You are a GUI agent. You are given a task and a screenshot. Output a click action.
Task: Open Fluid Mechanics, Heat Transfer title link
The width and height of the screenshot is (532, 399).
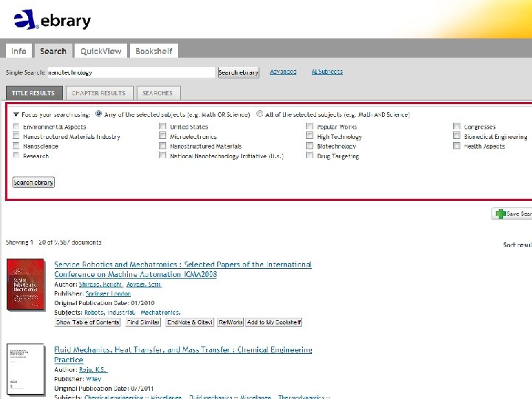(x=183, y=355)
